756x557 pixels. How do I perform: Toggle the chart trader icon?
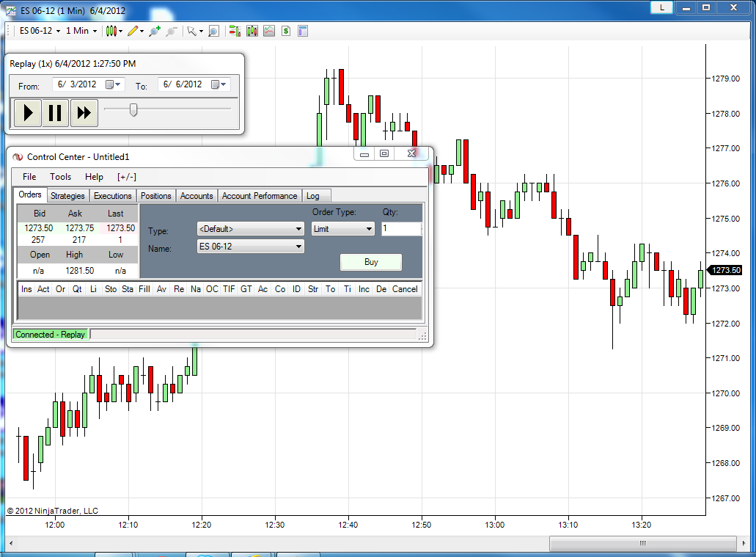click(235, 32)
